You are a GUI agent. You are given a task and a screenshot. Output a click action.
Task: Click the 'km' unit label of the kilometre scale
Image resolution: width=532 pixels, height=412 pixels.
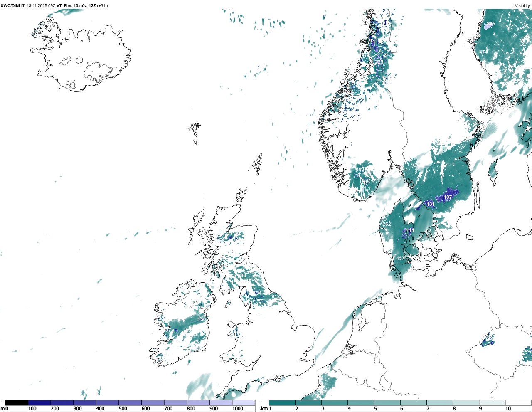pyautogui.click(x=264, y=409)
